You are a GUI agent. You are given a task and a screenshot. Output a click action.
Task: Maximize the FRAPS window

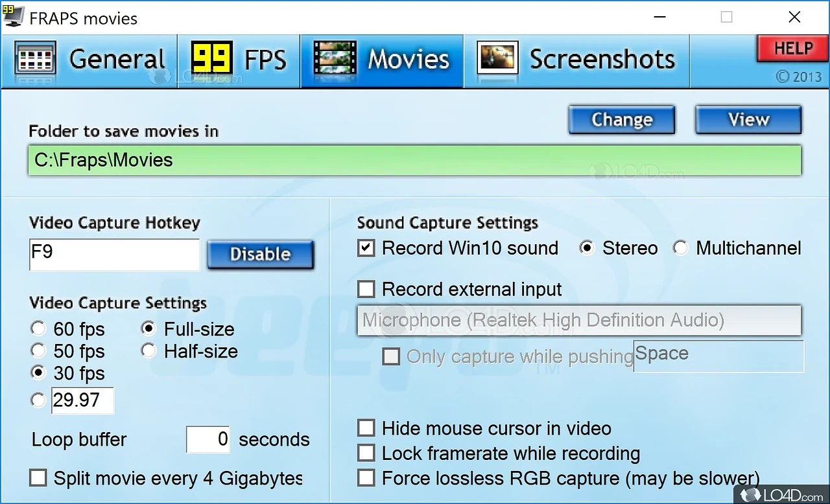(727, 17)
